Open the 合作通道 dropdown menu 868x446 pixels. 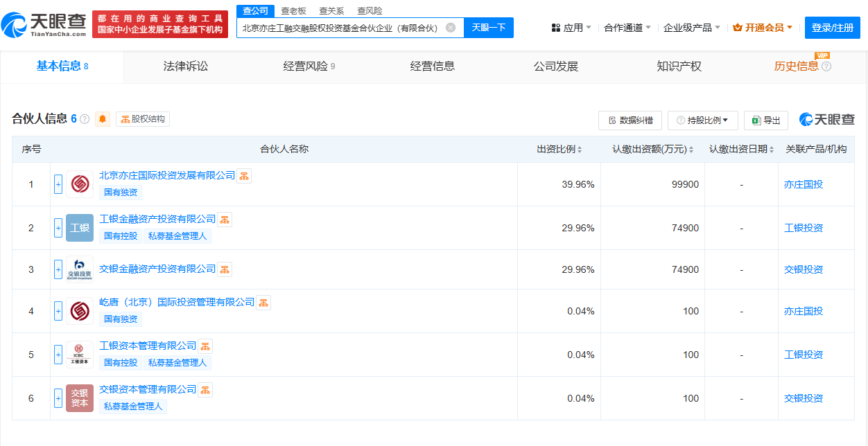point(627,28)
